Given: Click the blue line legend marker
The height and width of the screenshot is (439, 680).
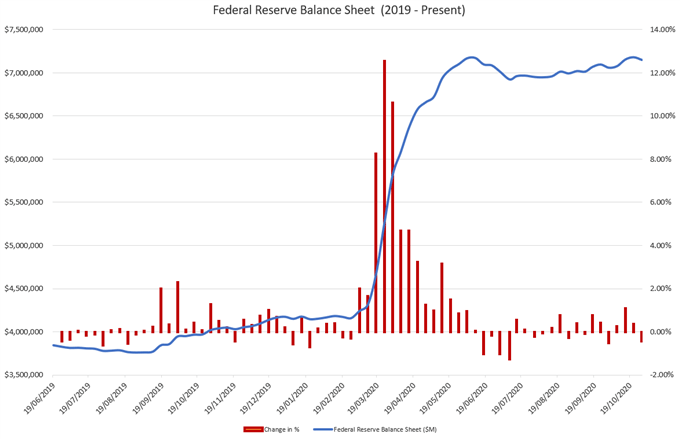Looking at the screenshot, I should click(x=323, y=429).
